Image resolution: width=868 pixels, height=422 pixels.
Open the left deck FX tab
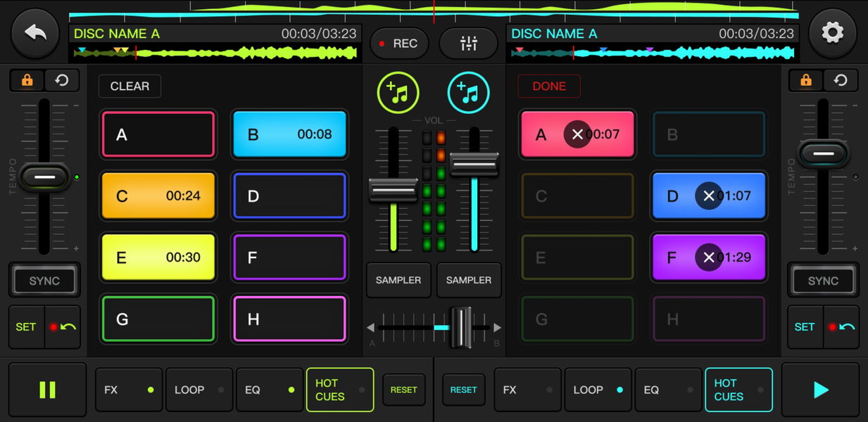pos(129,390)
